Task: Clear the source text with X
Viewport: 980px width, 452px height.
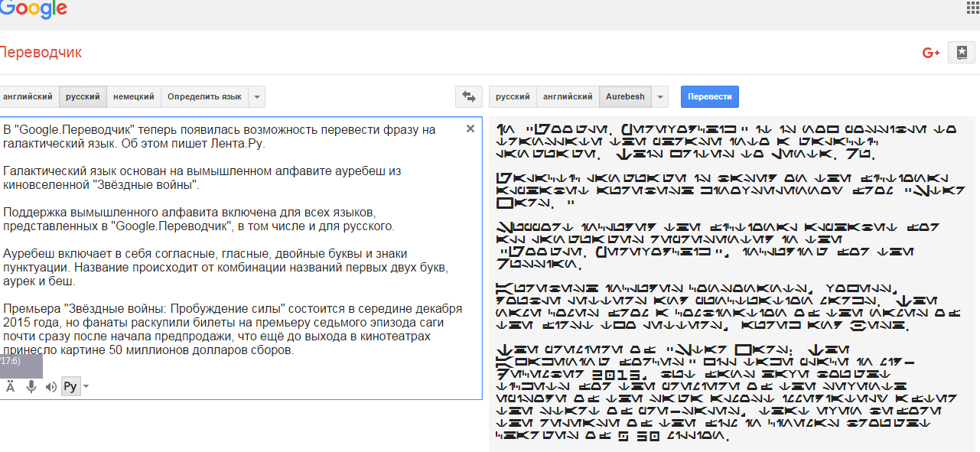Action: [470, 128]
